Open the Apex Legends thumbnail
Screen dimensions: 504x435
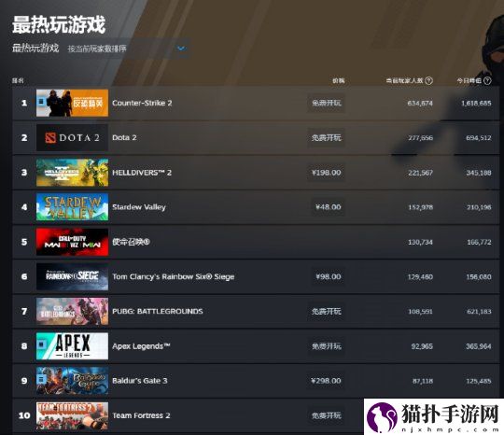pyautogui.click(x=72, y=346)
